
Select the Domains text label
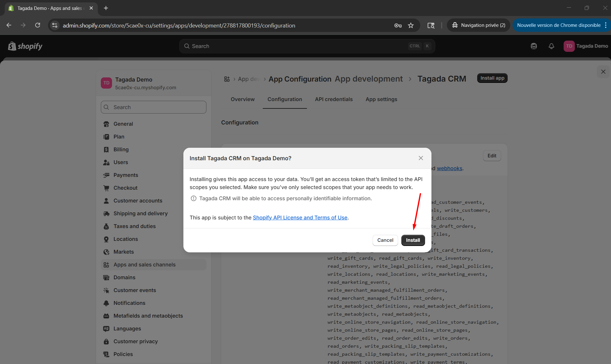[x=124, y=277]
